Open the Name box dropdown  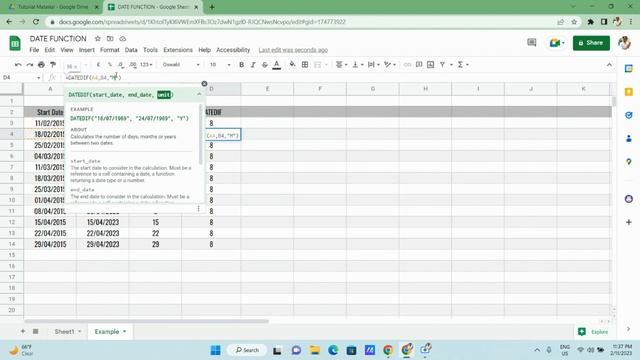click(x=38, y=78)
